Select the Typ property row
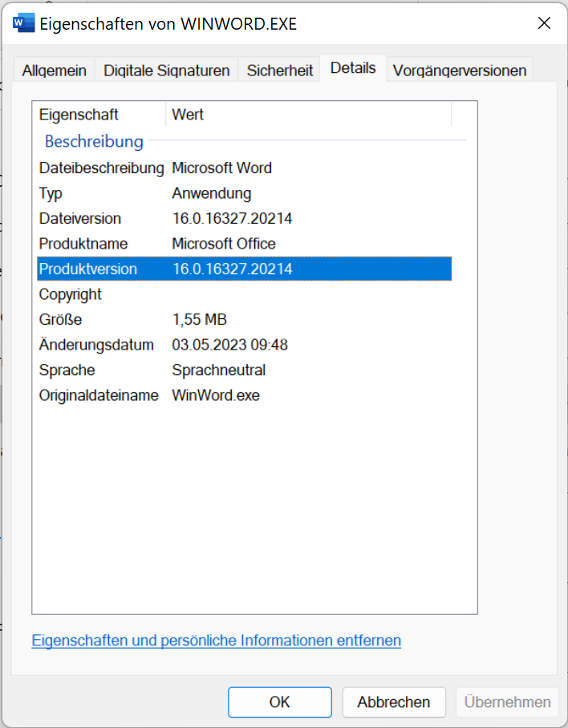Image resolution: width=568 pixels, height=728 pixels. 244,193
